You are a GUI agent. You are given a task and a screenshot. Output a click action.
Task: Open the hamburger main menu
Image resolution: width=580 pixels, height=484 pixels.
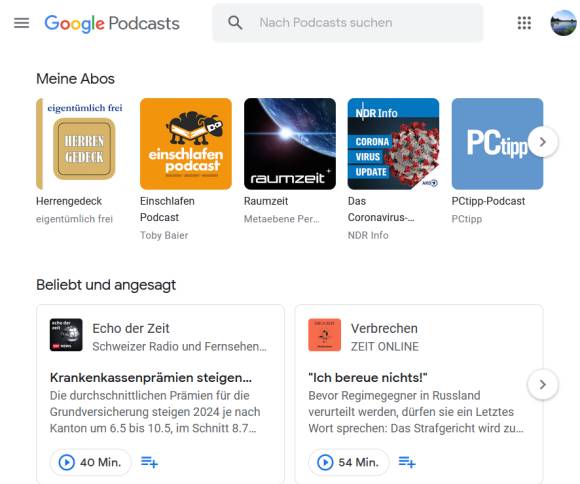[21, 23]
